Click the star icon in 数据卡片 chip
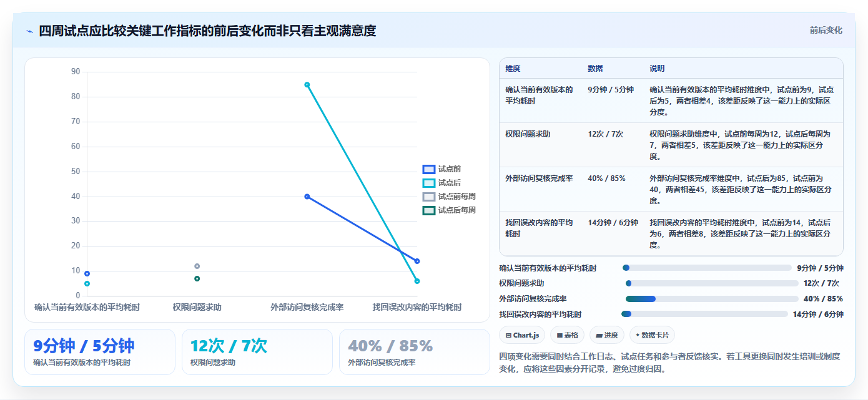 (638, 335)
